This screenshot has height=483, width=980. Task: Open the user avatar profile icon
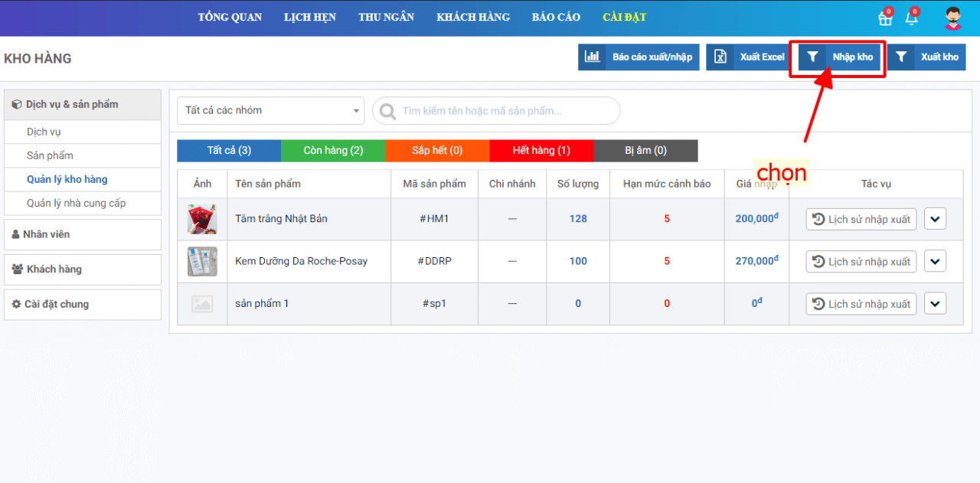click(x=952, y=18)
